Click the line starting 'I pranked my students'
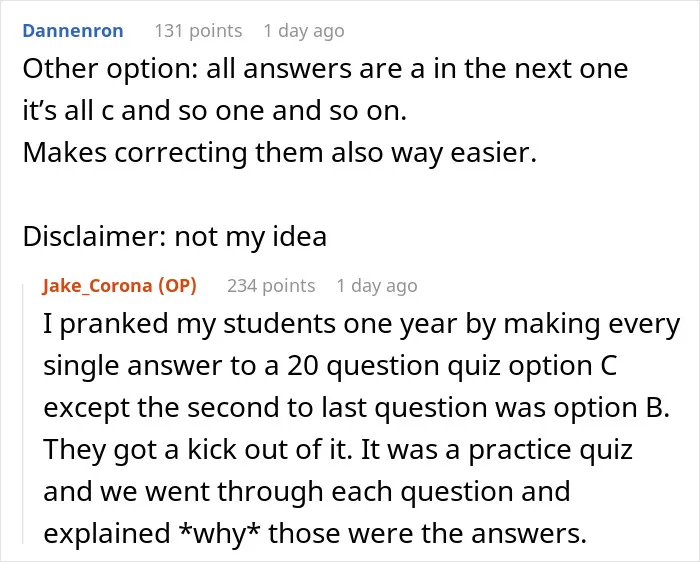 (362, 324)
